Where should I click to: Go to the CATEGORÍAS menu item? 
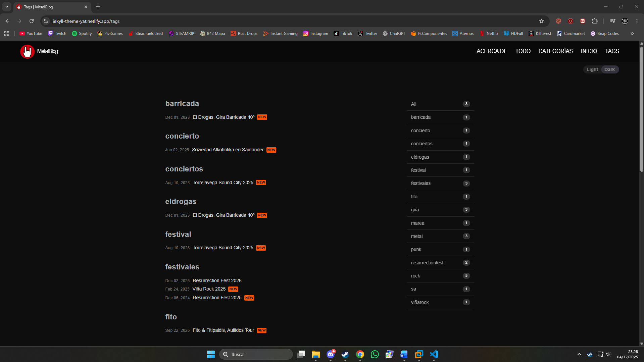(555, 51)
